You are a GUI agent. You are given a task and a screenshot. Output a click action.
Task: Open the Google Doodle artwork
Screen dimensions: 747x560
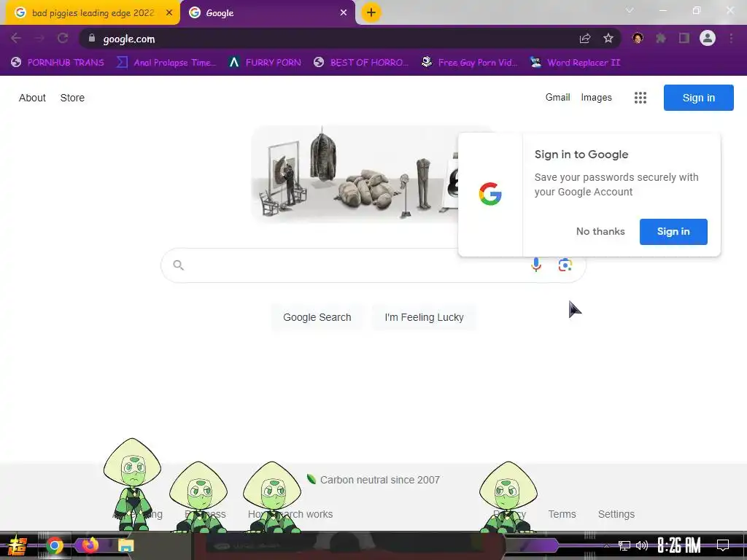pyautogui.click(x=355, y=174)
